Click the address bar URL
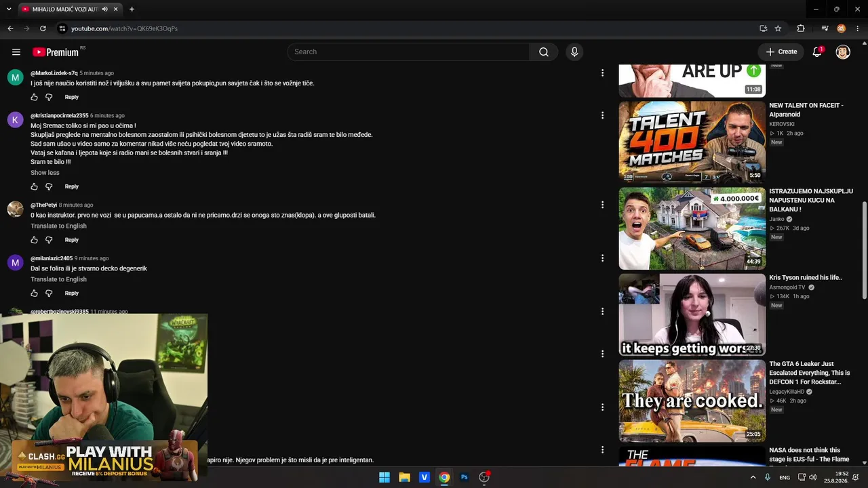The image size is (868, 488). coord(124,28)
